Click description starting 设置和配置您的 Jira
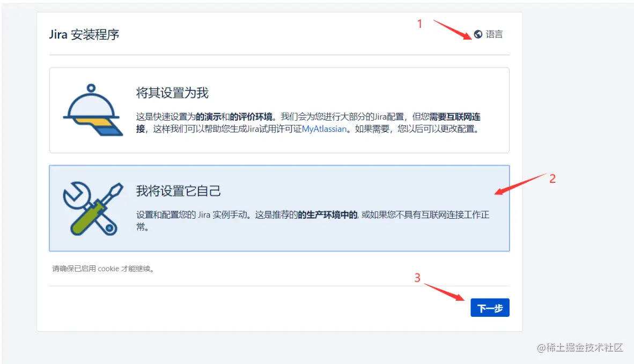The image size is (634, 364). pos(313,220)
